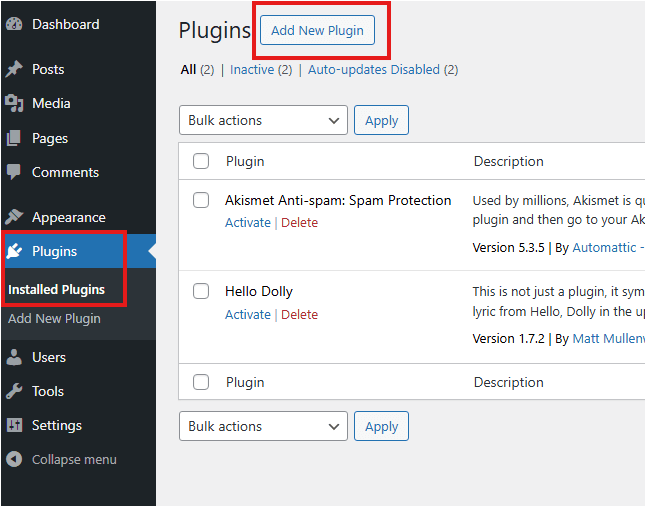Image resolution: width=645 pixels, height=506 pixels.
Task: Check the Akismet Anti-spam plugin checkbox
Action: click(x=201, y=200)
